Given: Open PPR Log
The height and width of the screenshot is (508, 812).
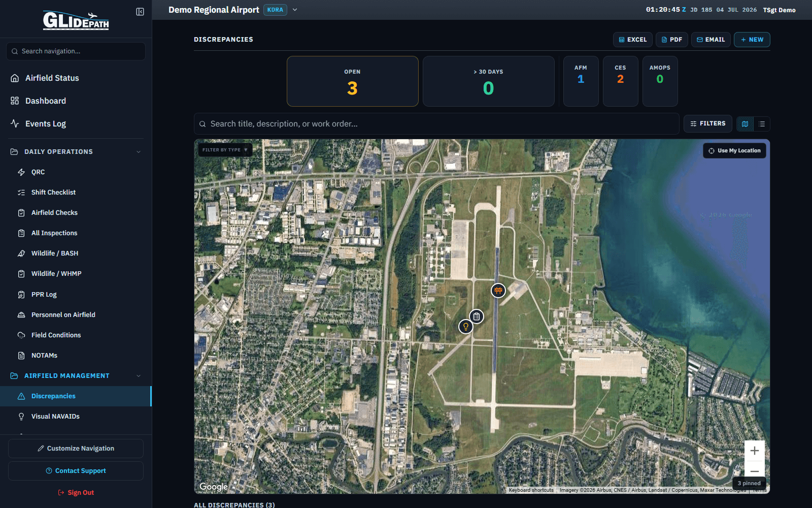Looking at the screenshot, I should (x=76, y=294).
